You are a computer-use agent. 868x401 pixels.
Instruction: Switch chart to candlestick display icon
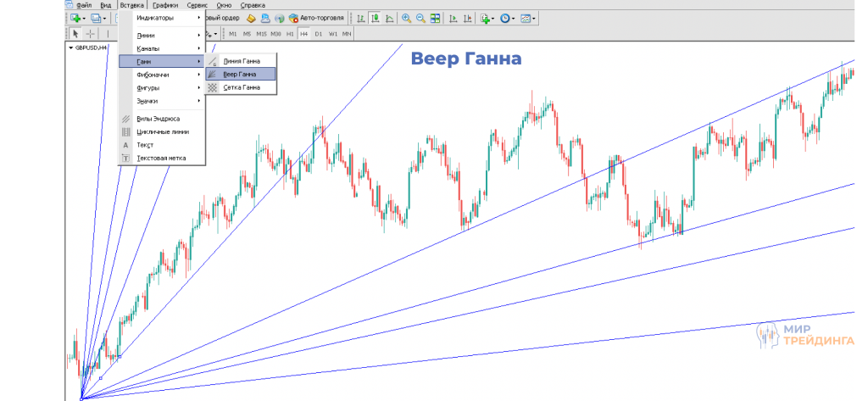click(376, 18)
